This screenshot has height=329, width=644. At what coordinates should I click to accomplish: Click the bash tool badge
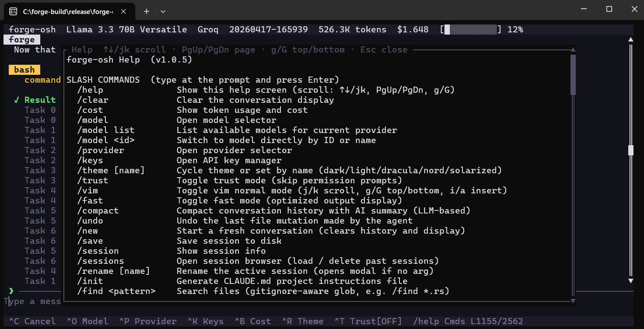click(x=24, y=70)
